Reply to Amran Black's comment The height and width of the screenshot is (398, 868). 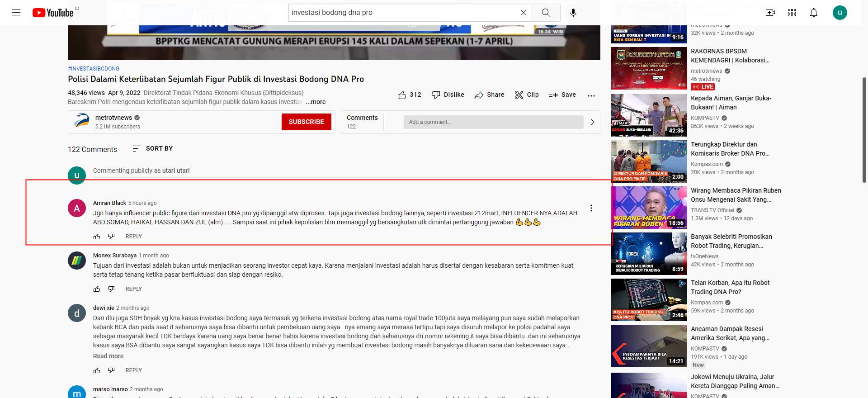(x=133, y=237)
